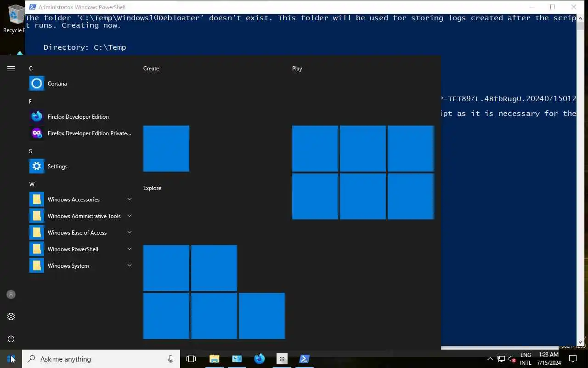Expand the Windows Ease of Access chevron
Viewport: 588px width, 368px height.
point(129,232)
